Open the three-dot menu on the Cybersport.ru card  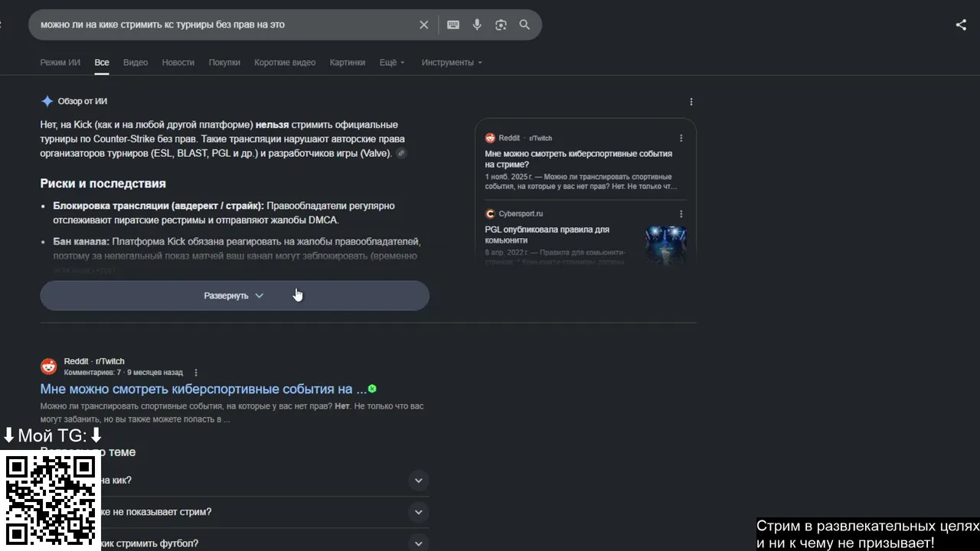(x=681, y=214)
